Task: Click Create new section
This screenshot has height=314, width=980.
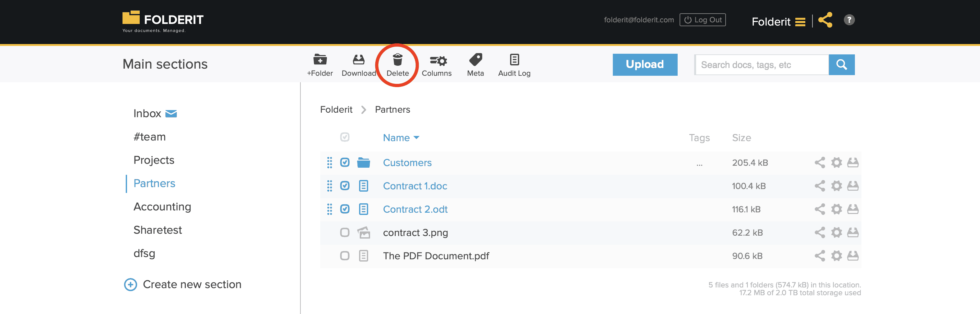Action: click(182, 284)
